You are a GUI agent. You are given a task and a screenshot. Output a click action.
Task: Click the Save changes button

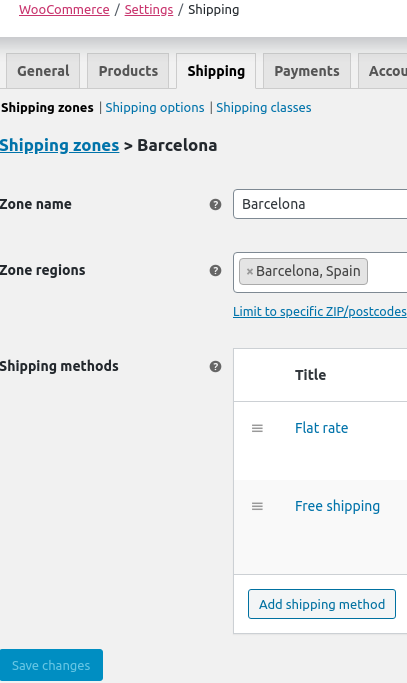[51, 665]
